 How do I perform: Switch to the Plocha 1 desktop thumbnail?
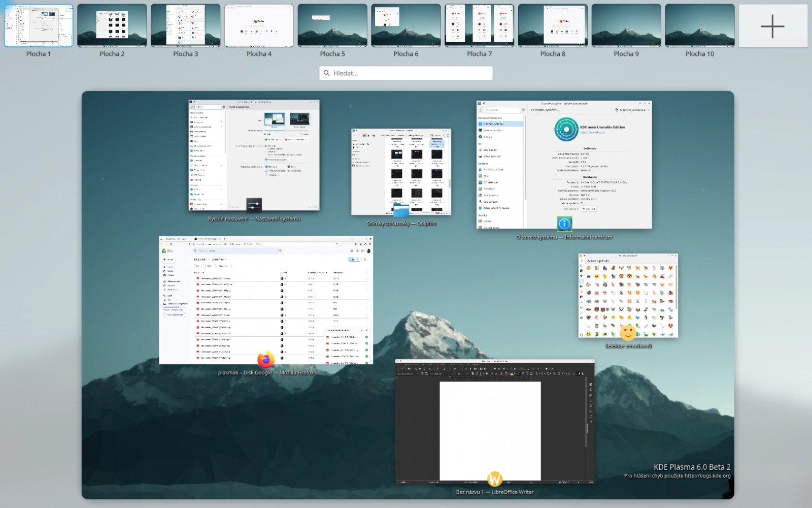point(39,26)
